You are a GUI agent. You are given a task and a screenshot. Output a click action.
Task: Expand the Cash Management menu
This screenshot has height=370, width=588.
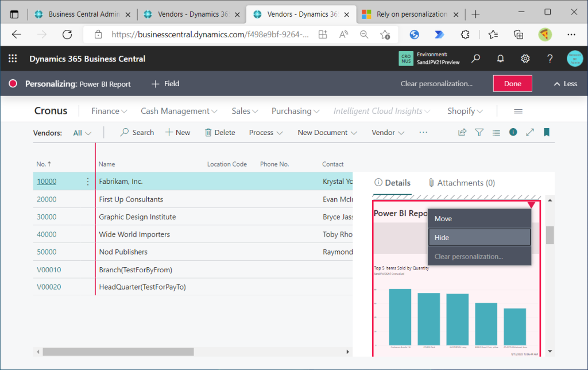179,111
